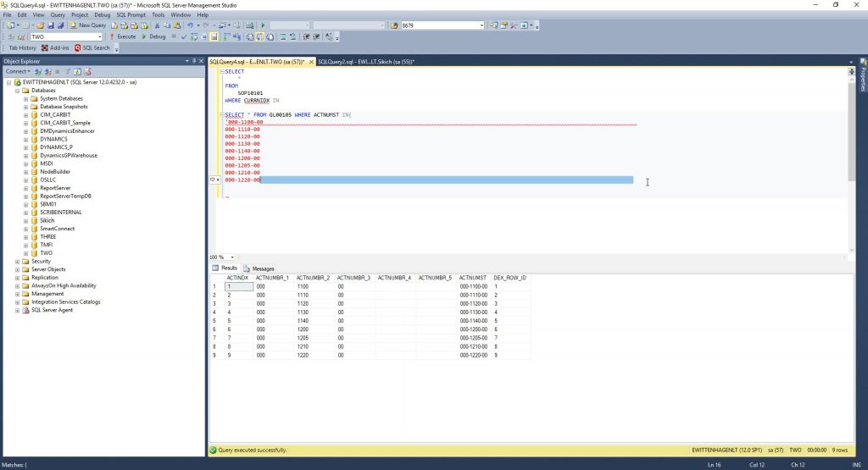Click the Tab History button

22,47
